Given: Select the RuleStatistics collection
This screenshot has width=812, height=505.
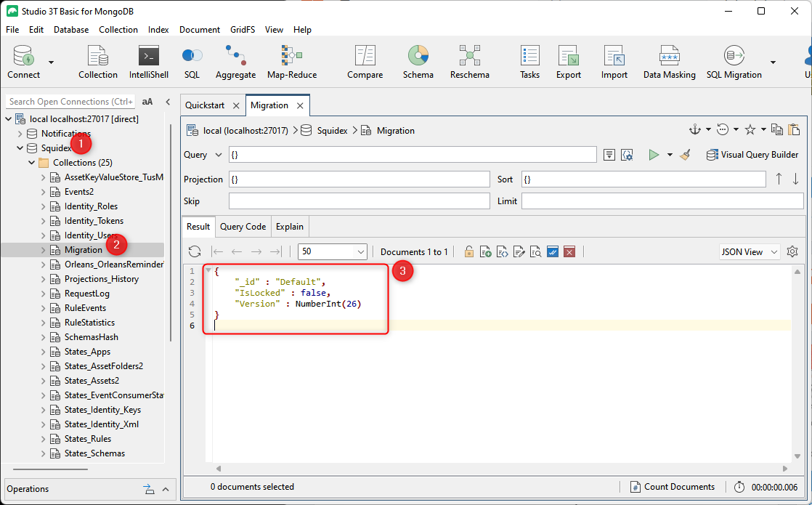Looking at the screenshot, I should (89, 322).
